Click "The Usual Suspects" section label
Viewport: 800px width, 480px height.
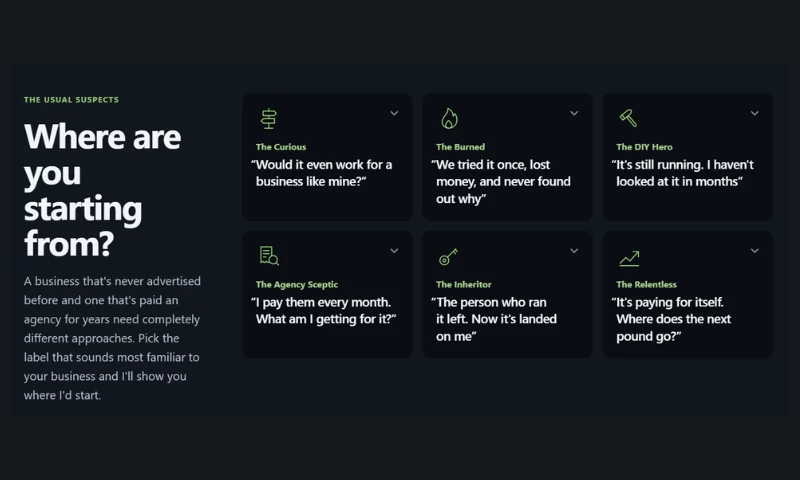click(71, 99)
